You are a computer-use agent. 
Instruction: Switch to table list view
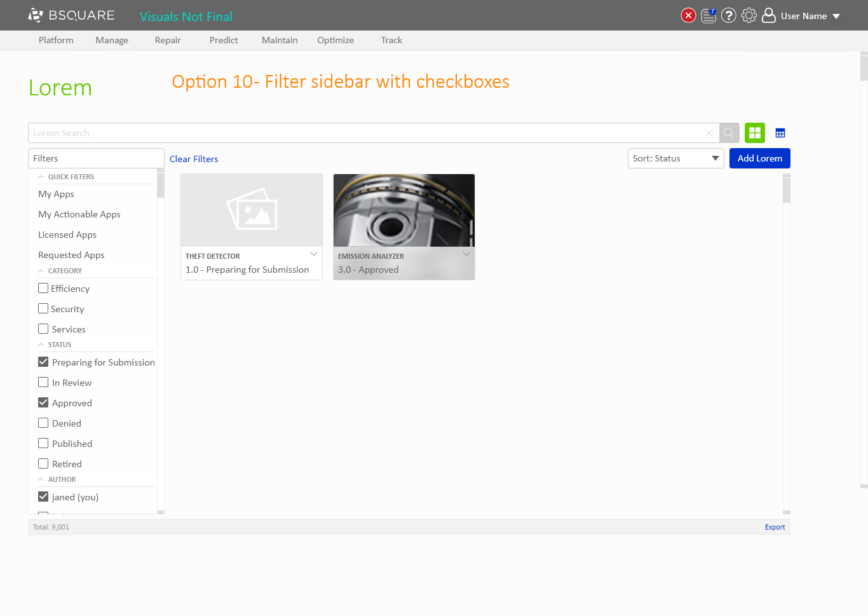tap(780, 133)
